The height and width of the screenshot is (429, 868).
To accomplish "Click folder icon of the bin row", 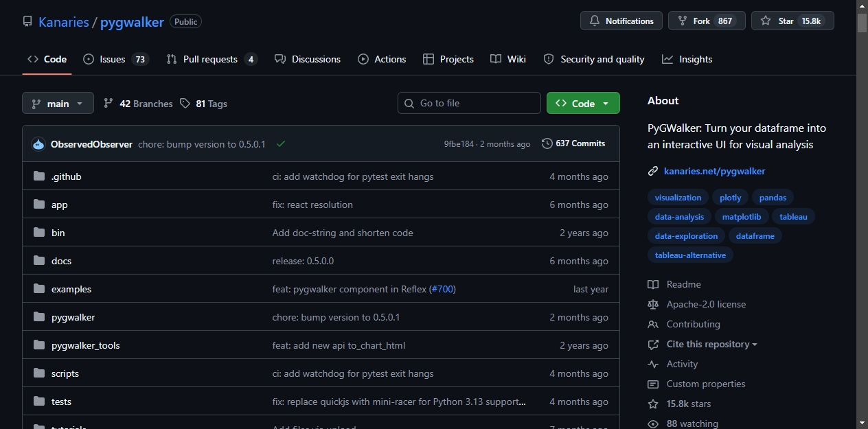I will pos(38,233).
